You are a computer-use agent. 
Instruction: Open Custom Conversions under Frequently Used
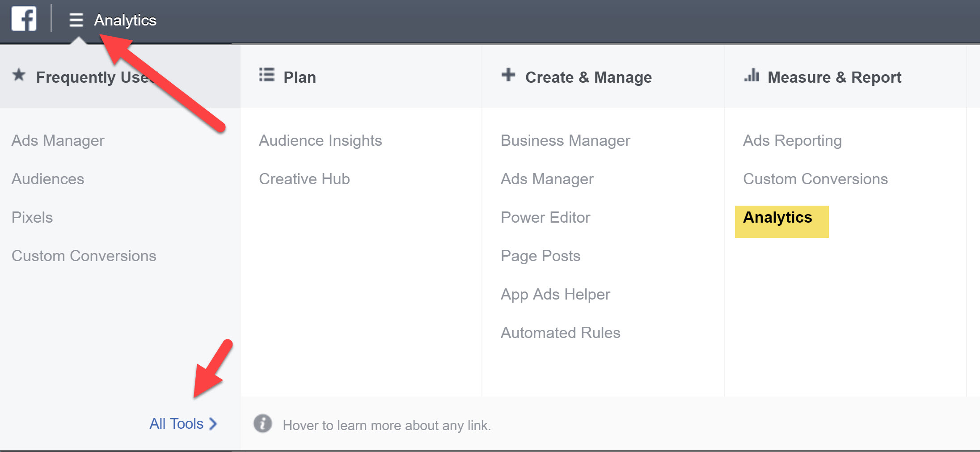tap(84, 256)
